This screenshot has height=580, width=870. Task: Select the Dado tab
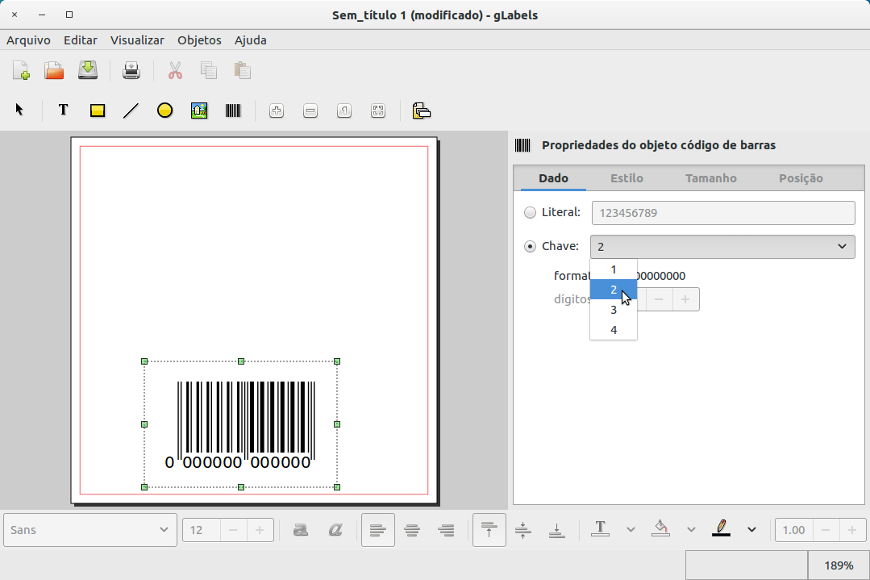pyautogui.click(x=553, y=178)
